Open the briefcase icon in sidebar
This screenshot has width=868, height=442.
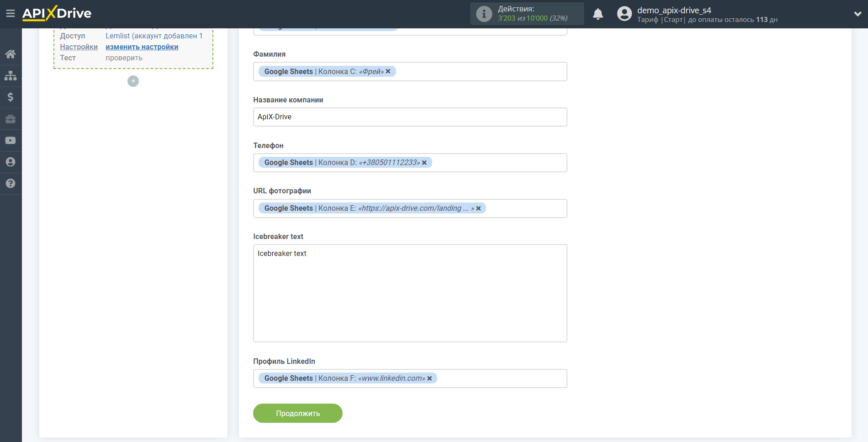click(11, 119)
